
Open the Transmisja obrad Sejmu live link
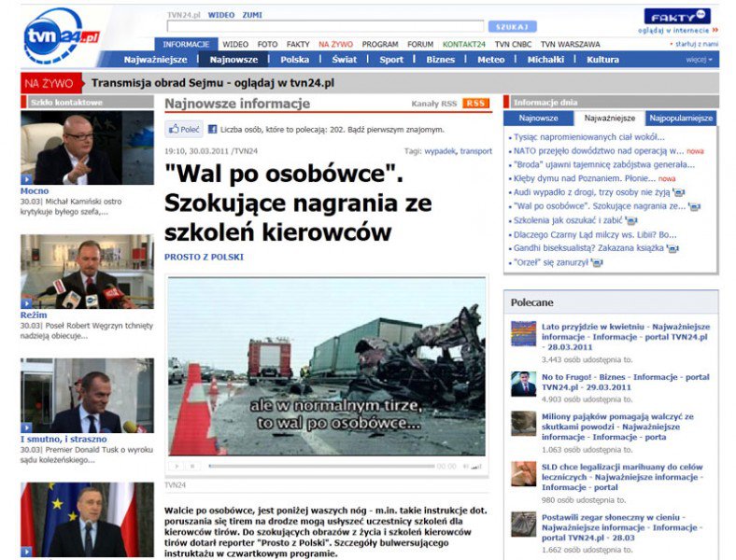pyautogui.click(x=213, y=83)
